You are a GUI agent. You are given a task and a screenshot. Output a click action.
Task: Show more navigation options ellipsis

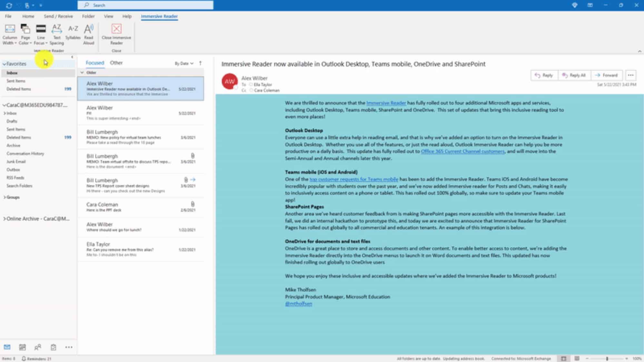pos(69,347)
